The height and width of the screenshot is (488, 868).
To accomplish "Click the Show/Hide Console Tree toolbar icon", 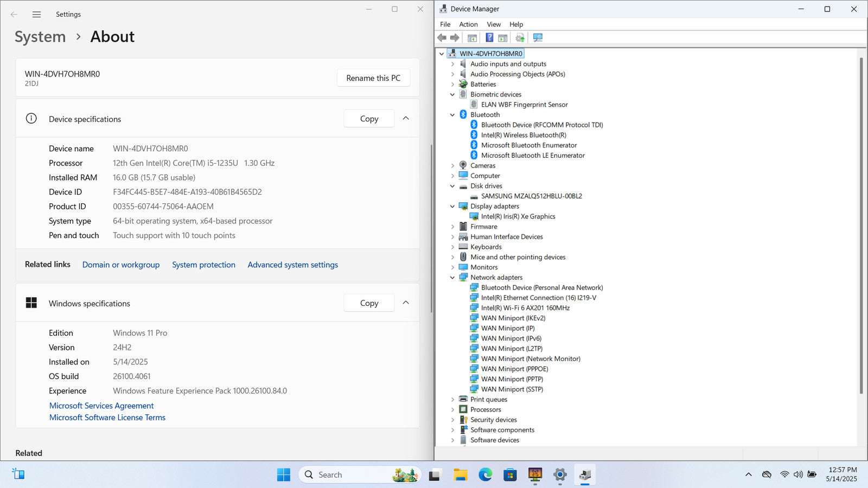I will tap(472, 37).
